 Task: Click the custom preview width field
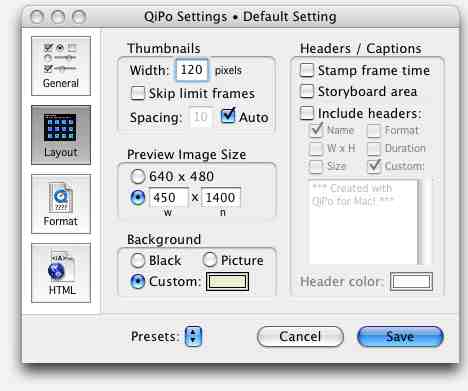[168, 197]
